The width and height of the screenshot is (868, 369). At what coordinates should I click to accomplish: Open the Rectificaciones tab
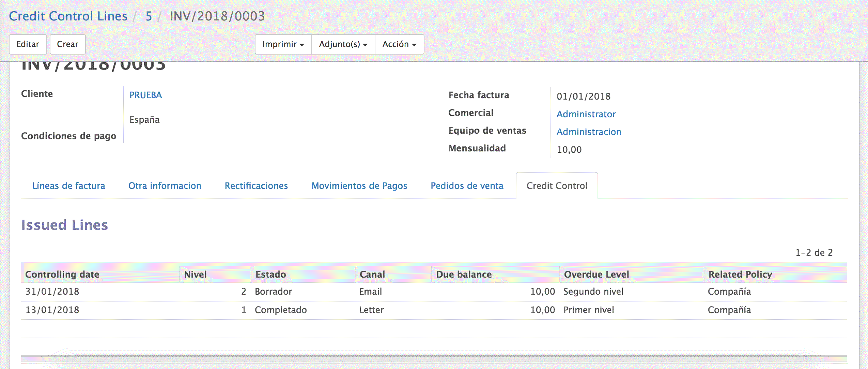[x=256, y=186]
